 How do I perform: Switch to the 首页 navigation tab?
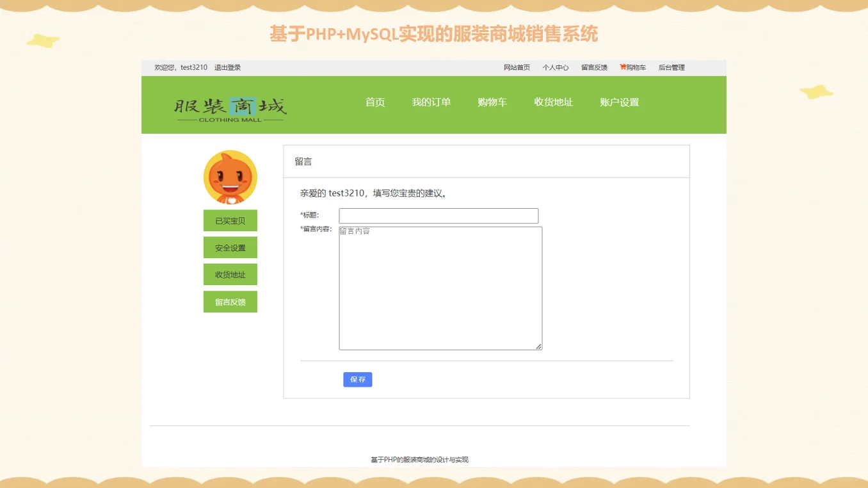coord(374,102)
